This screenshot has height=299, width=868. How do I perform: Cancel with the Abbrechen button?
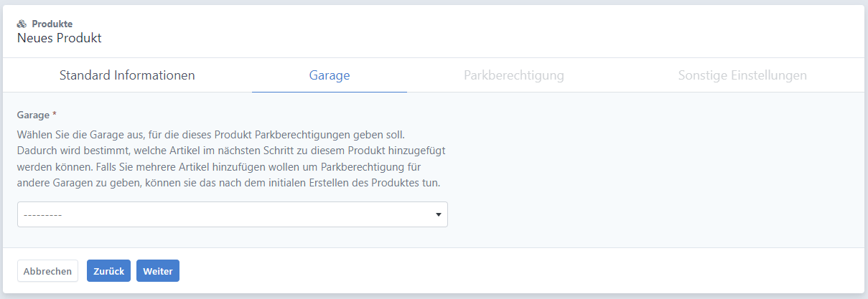click(47, 271)
